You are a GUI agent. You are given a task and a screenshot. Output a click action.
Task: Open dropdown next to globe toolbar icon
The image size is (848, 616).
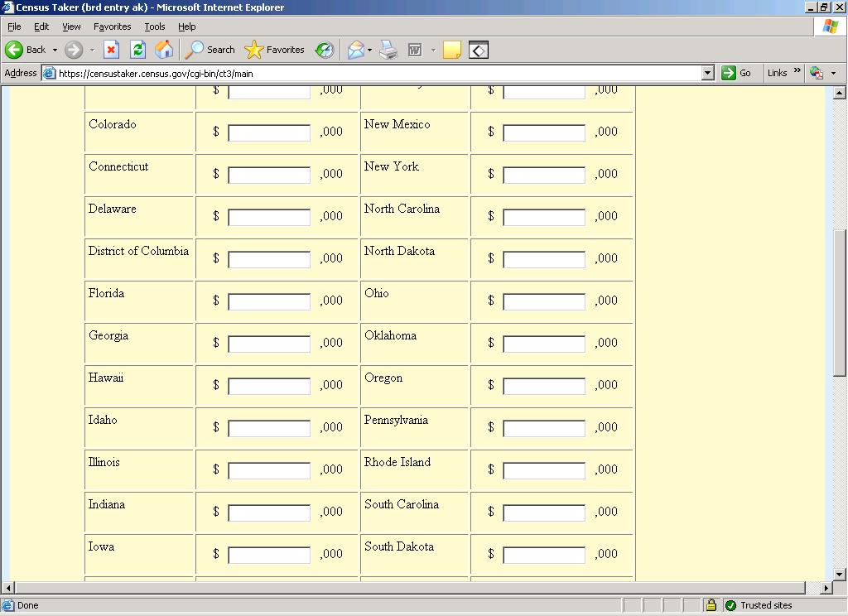tap(833, 73)
